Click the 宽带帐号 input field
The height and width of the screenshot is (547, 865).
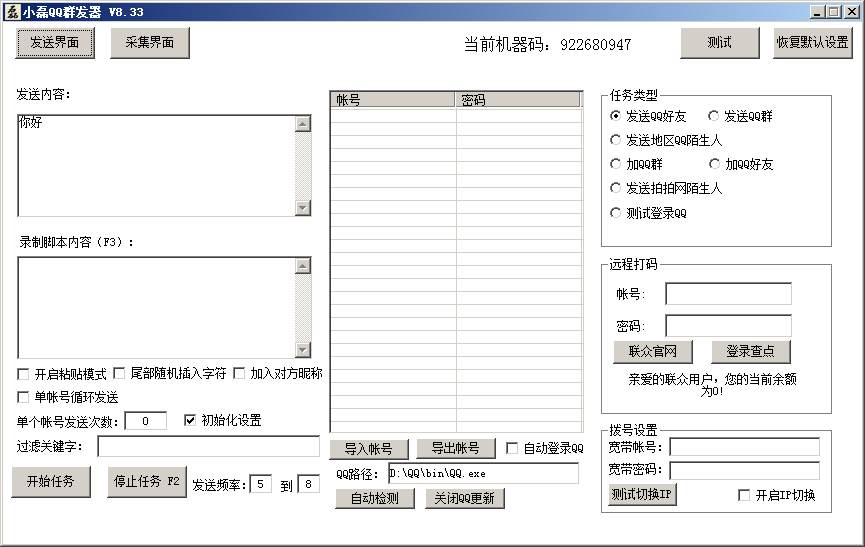click(745, 447)
